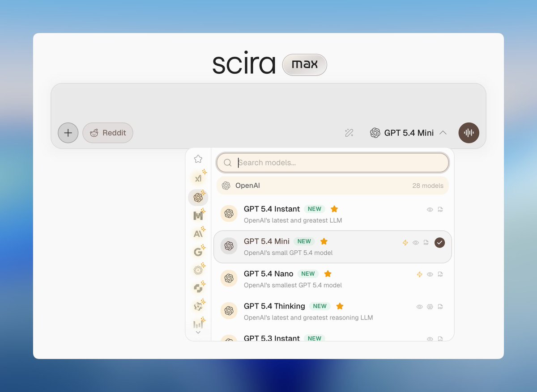This screenshot has width=537, height=392.
Task: Click the vision eye icon on GPT 5.4 Thinking
Action: (x=420, y=307)
